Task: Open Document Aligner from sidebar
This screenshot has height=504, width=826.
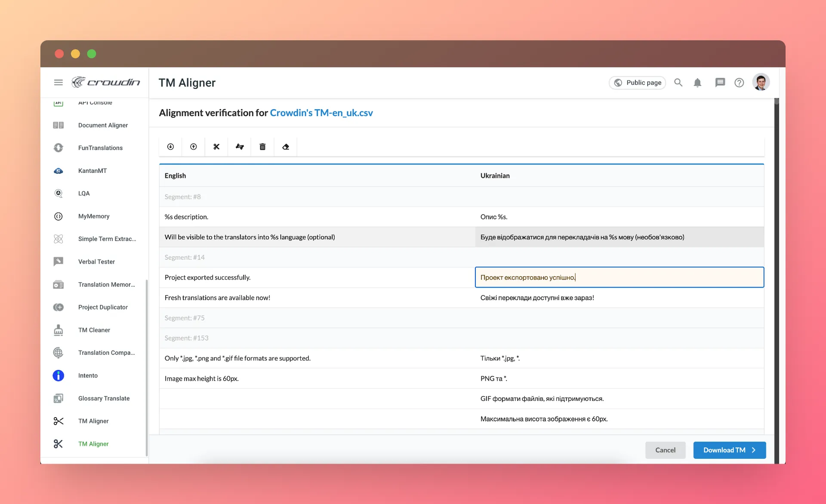Action: (103, 125)
